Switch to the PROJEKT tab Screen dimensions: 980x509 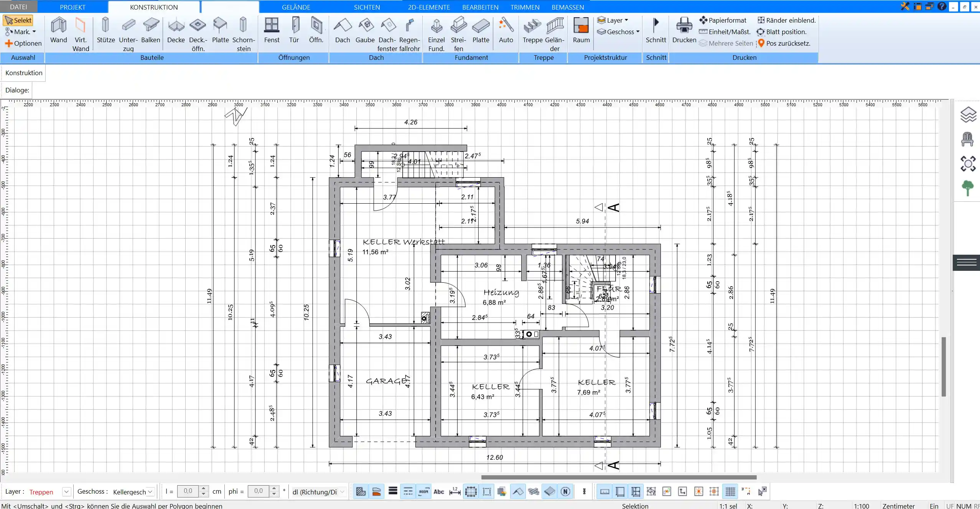pos(72,7)
